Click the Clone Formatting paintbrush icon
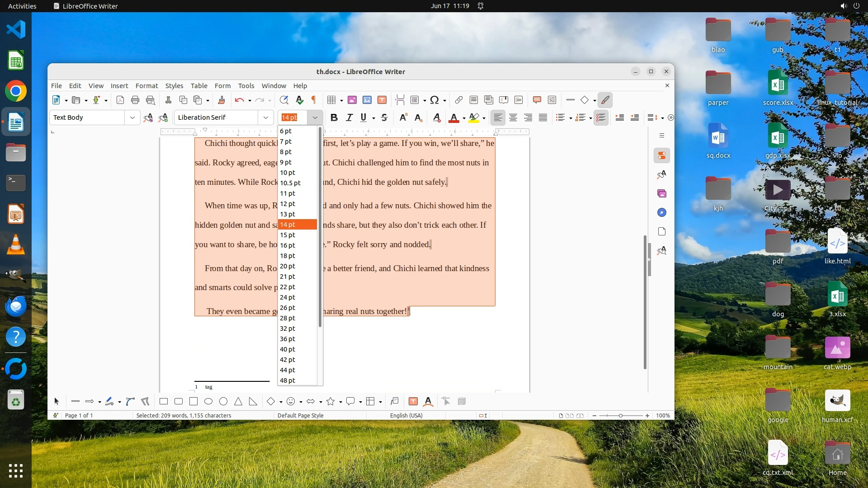868x488 pixels. pyautogui.click(x=221, y=100)
